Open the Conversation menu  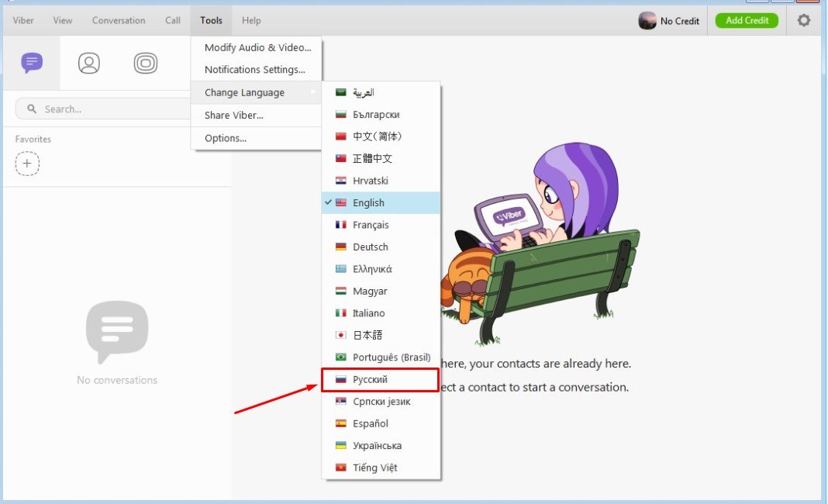pyautogui.click(x=119, y=21)
